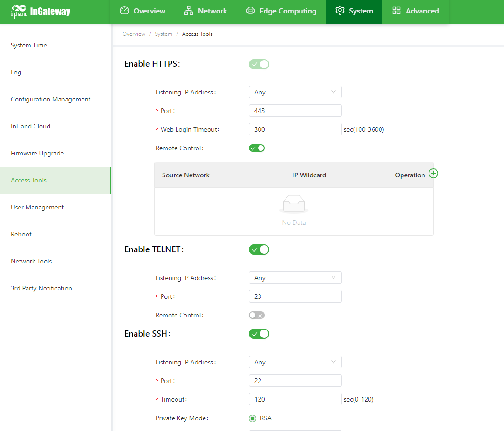Open InHand Cloud settings

pyautogui.click(x=55, y=126)
